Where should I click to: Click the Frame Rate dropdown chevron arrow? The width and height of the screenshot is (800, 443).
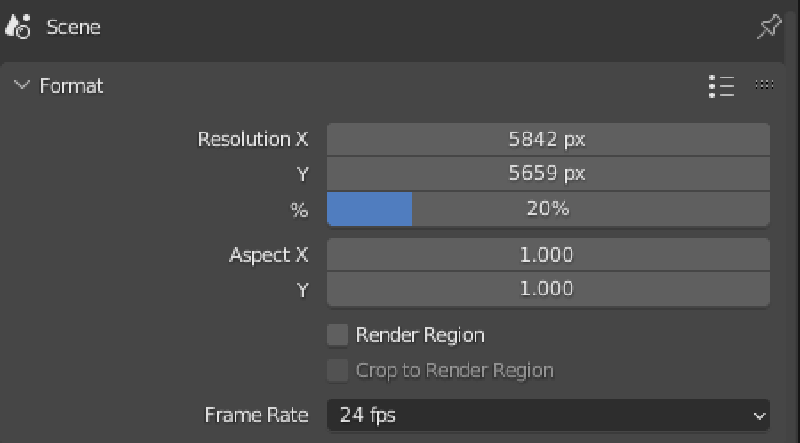[x=757, y=414]
